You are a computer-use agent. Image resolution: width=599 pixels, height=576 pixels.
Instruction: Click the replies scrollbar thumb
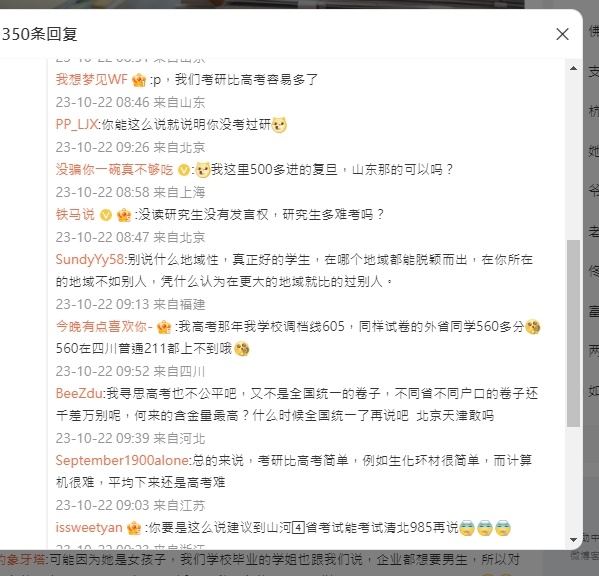pyautogui.click(x=573, y=333)
